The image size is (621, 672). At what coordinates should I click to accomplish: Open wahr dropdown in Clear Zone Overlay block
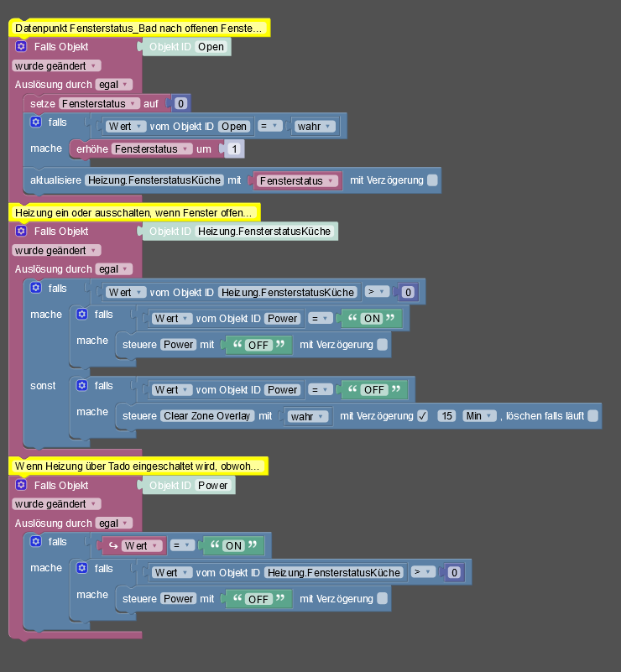[308, 416]
